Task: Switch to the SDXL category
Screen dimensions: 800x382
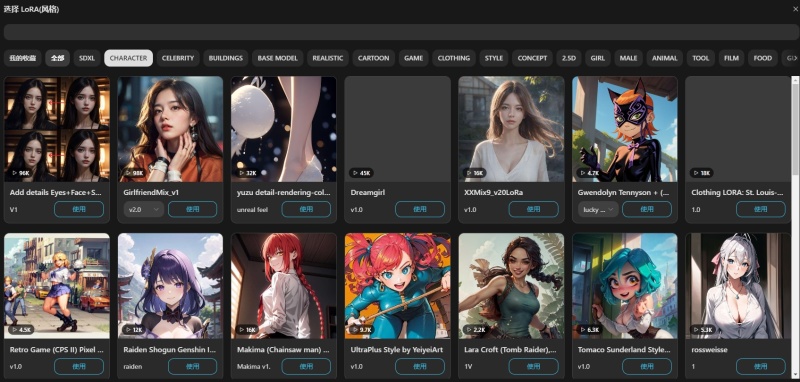Action: [87, 58]
